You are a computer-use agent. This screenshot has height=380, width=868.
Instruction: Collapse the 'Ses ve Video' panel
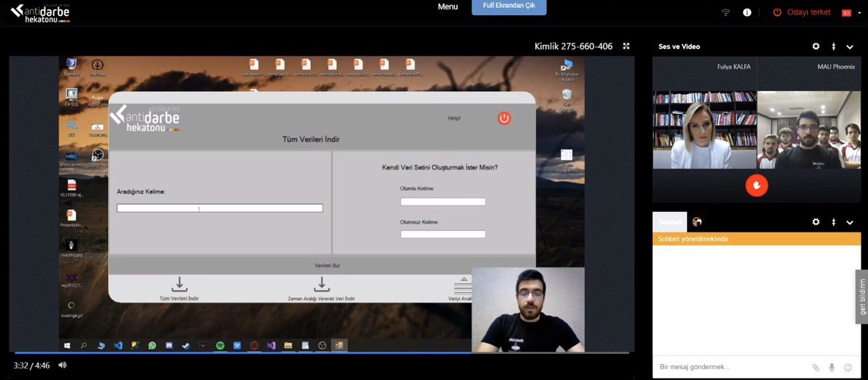[x=850, y=46]
